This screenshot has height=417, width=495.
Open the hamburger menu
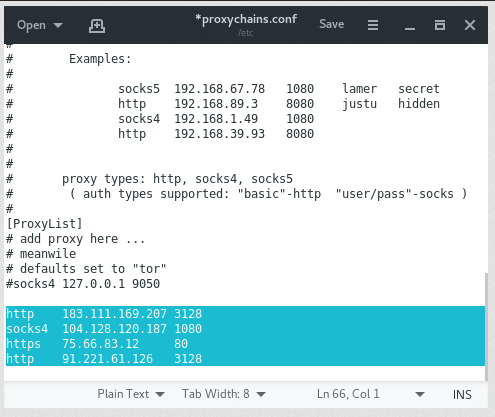373,25
